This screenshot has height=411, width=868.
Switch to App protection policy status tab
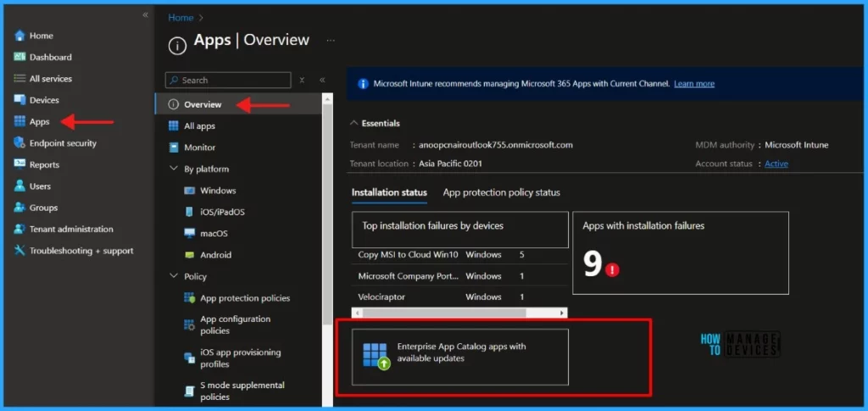tap(502, 192)
